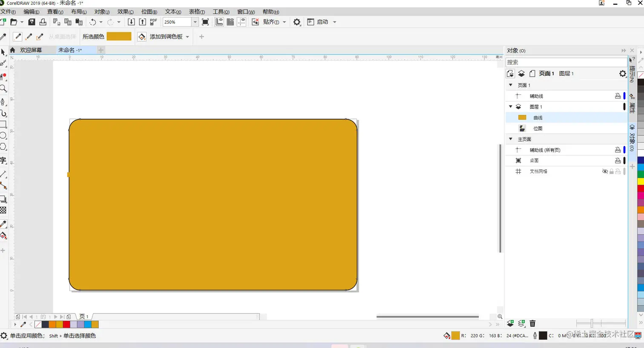The height and width of the screenshot is (348, 644).
Task: Click the 搜索 field in the Objects panel
Action: [x=566, y=62]
